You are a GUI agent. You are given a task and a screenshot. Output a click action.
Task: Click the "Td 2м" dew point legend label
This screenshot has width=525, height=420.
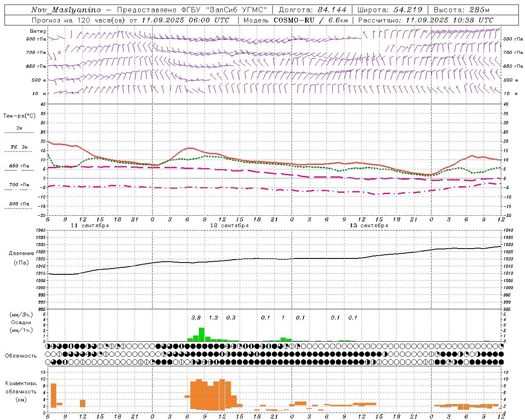point(19,147)
